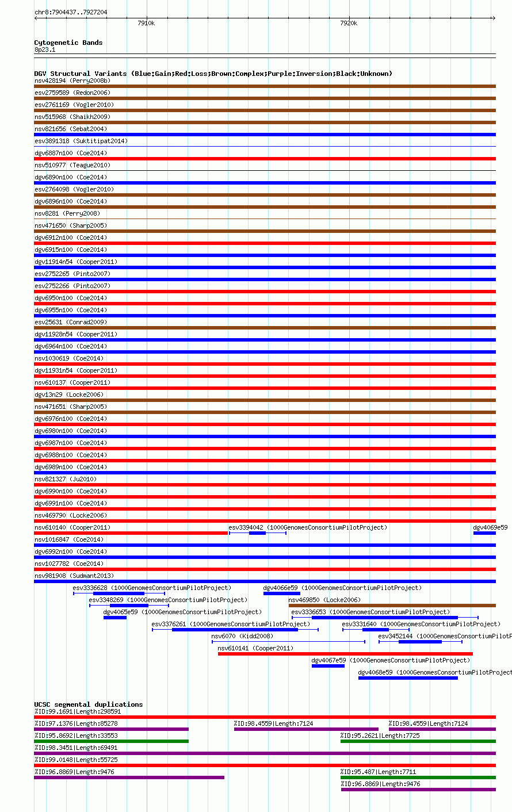Screen dimensions: 512x812
Task: Click the nsv981908 (Sudmant2013) label
Action: pos(74,576)
